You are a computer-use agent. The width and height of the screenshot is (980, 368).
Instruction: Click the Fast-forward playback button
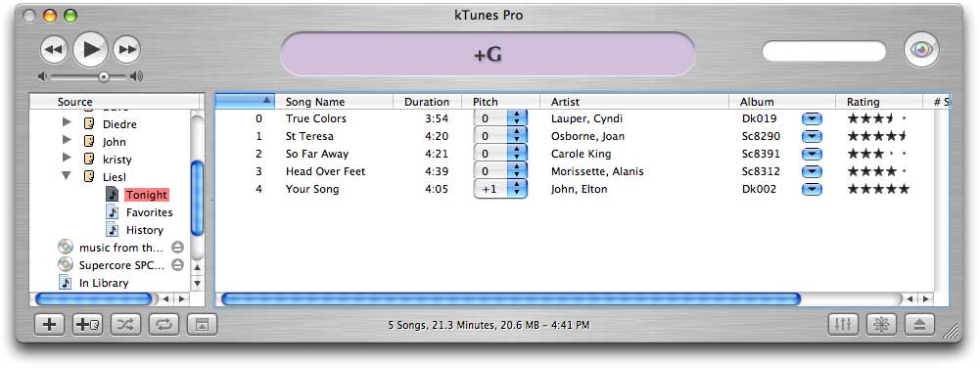(x=127, y=49)
